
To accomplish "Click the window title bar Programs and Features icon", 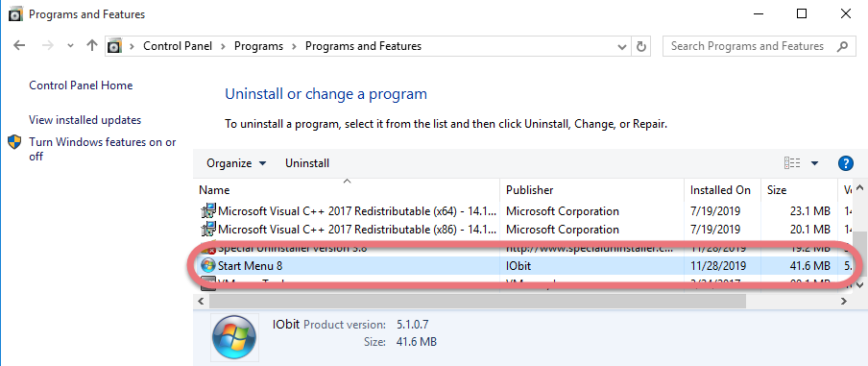I will (16, 14).
